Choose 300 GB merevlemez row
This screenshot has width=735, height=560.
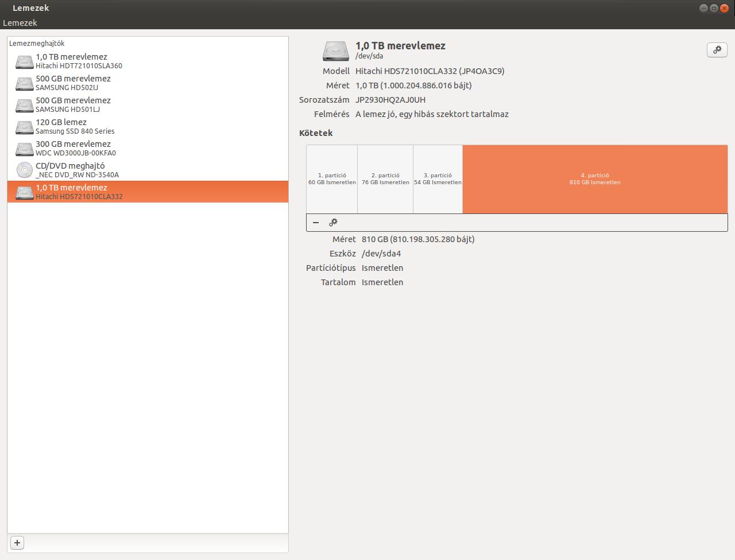[148, 148]
